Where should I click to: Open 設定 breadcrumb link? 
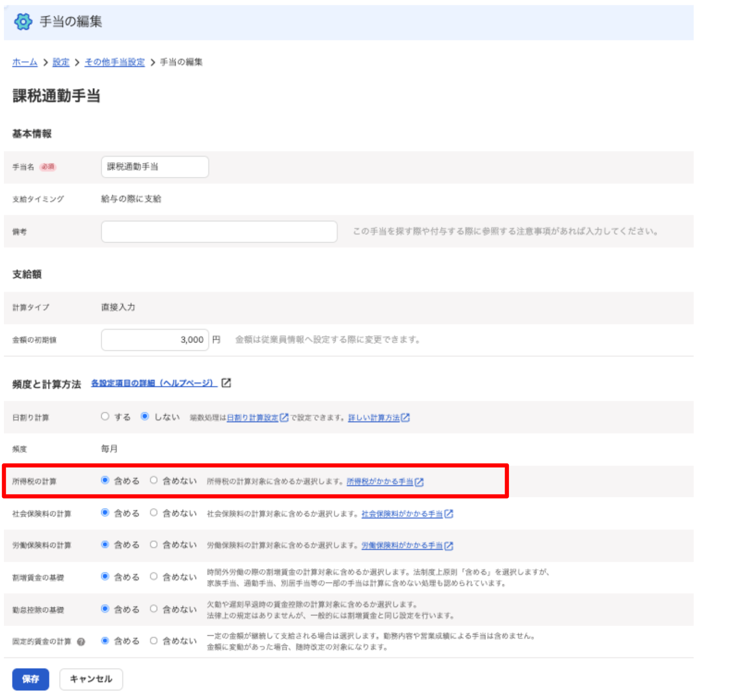[61, 62]
